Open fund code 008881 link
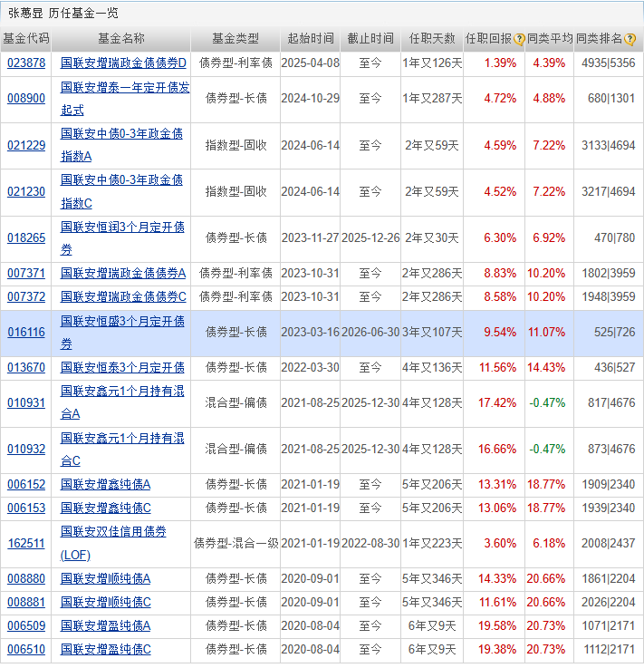Image resolution: width=644 pixels, height=668 pixels. click(26, 603)
